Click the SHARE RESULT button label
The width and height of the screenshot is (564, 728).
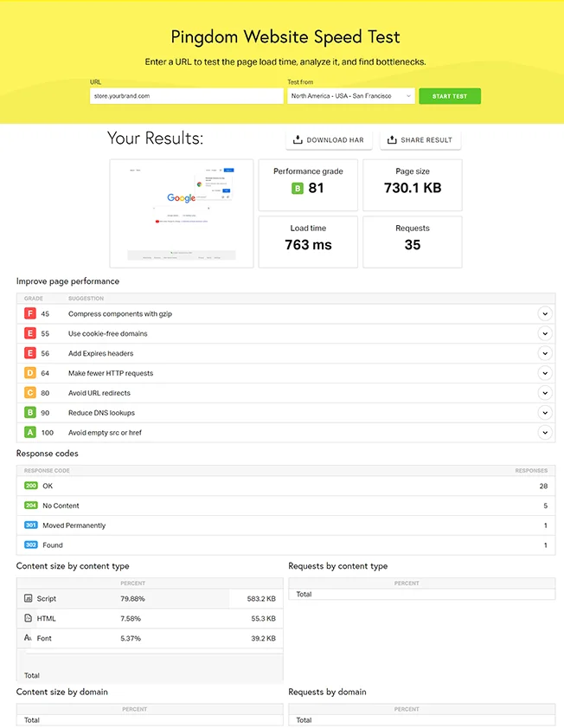coord(426,139)
